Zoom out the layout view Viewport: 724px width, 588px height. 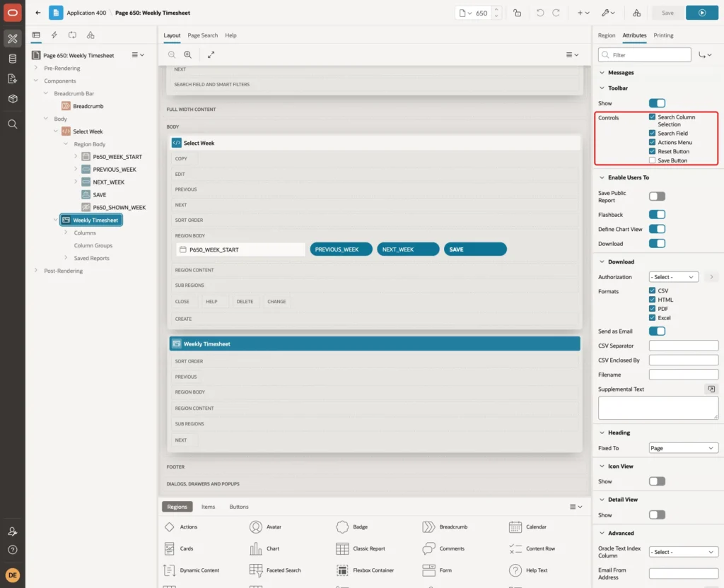[x=172, y=54]
